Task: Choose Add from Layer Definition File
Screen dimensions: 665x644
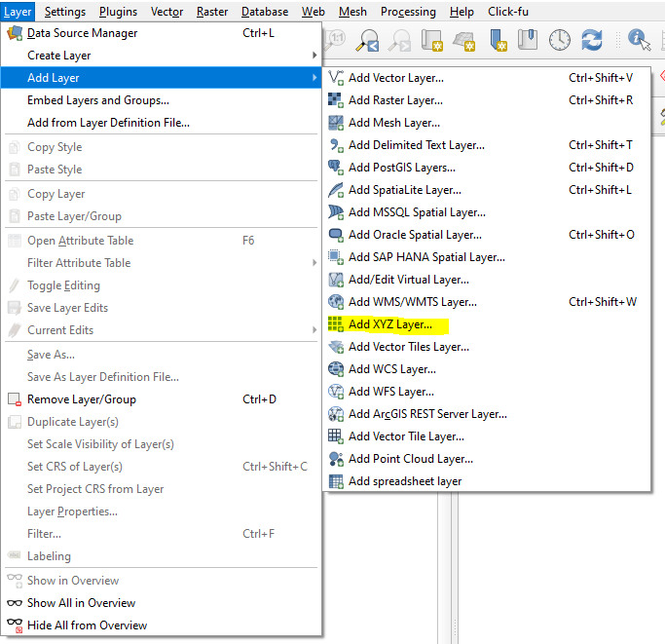Action: 161,123
